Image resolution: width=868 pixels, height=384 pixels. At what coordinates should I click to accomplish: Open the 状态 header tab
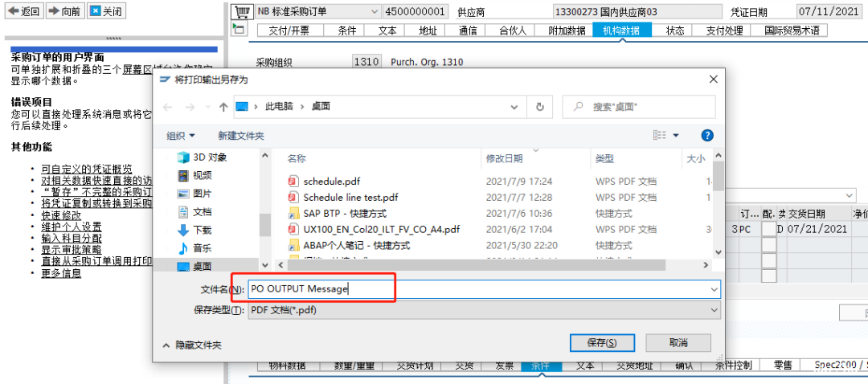click(675, 31)
